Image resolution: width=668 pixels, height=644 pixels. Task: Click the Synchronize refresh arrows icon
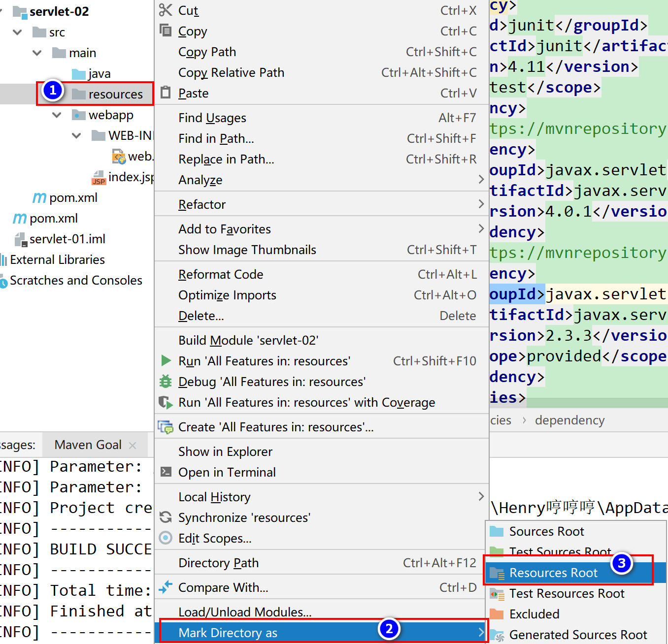click(x=166, y=517)
